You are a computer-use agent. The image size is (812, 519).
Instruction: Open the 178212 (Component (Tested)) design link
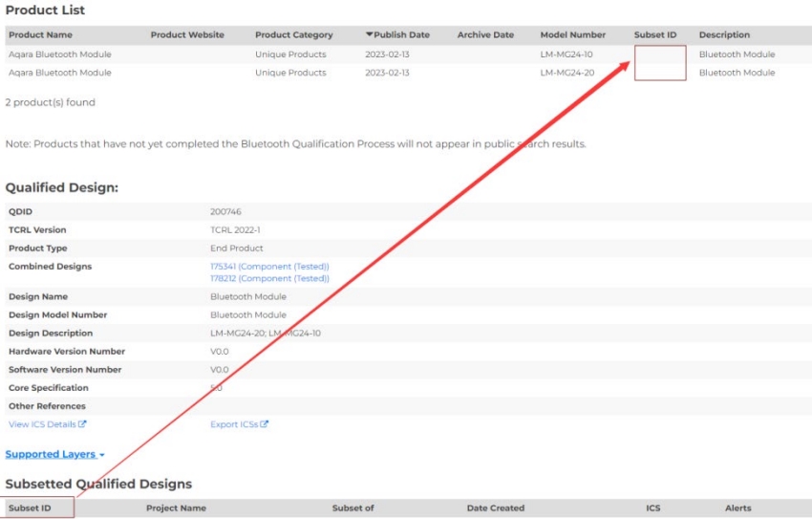pos(269,278)
